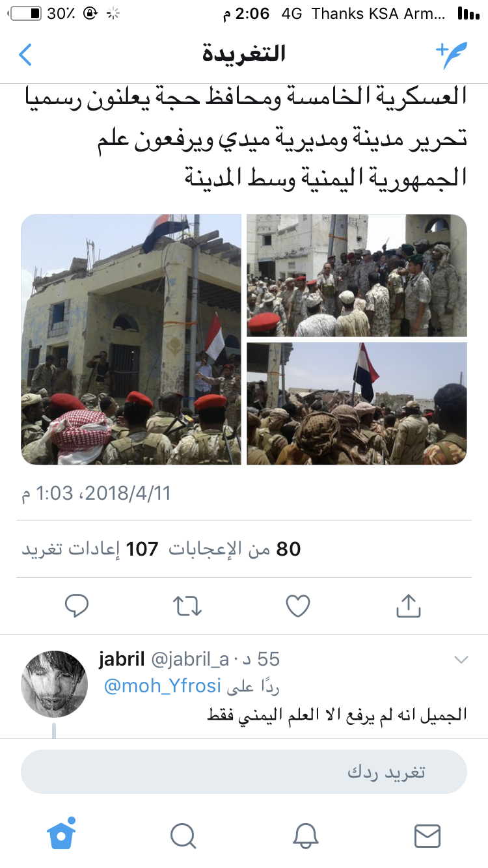Tap the tweet reply input field
The width and height of the screenshot is (488, 868).
[244, 772]
